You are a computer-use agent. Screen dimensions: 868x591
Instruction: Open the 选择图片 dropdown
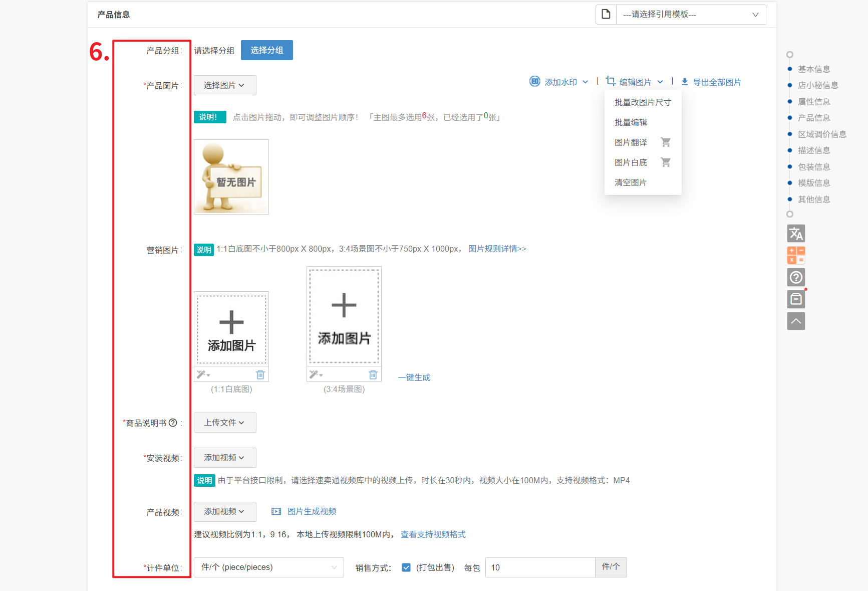click(x=225, y=85)
